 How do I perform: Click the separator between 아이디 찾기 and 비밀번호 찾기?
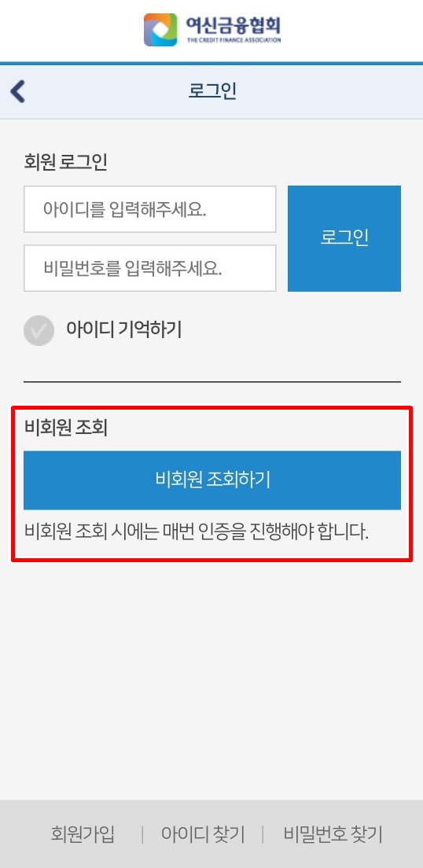pyautogui.click(x=263, y=834)
